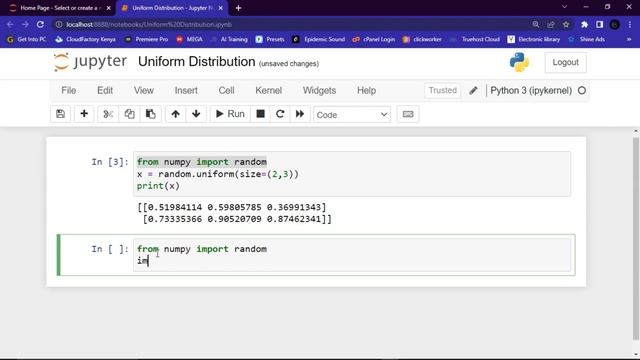Image resolution: width=640 pixels, height=360 pixels.
Task: Interrupt the kernel with stop icon
Action: click(x=260, y=114)
